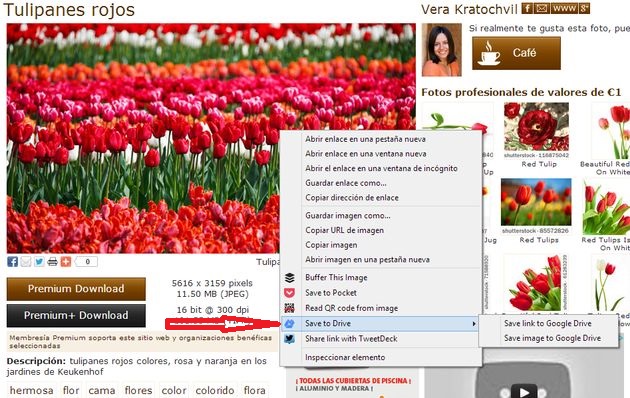Open the Red Tulip shutterstock thumbnail
This screenshot has height=398, width=630.
pos(536,127)
